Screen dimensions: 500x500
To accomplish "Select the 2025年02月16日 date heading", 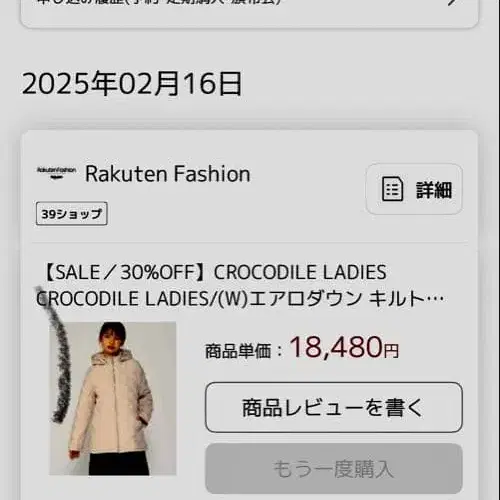I will (x=132, y=84).
